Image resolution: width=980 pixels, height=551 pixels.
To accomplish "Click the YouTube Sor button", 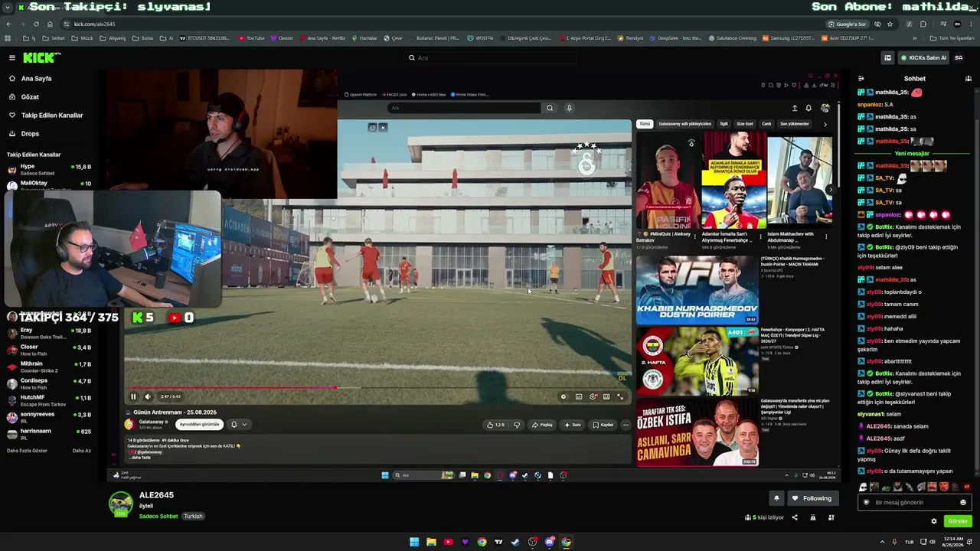I will 573,425.
